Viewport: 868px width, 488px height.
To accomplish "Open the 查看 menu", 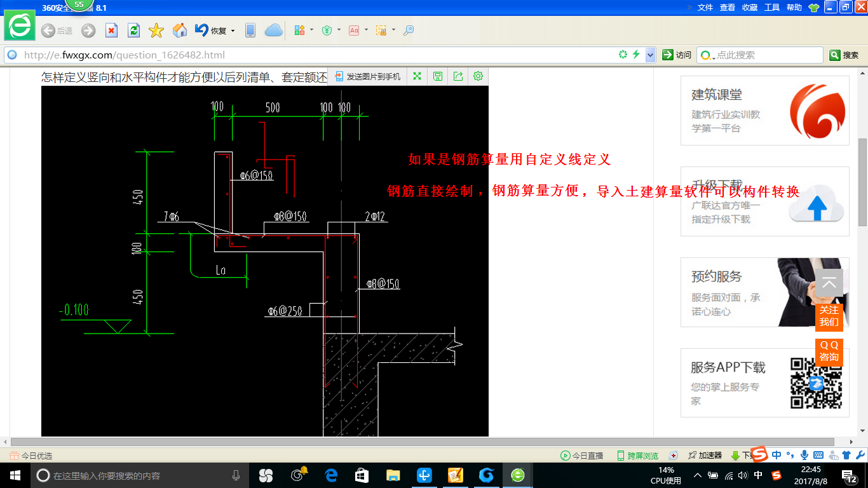I will point(728,7).
